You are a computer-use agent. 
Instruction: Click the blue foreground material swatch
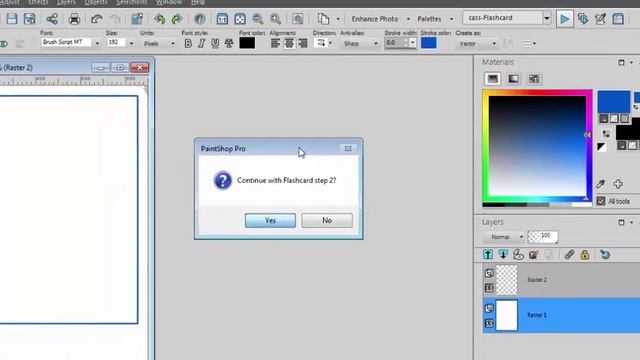pyautogui.click(x=613, y=102)
